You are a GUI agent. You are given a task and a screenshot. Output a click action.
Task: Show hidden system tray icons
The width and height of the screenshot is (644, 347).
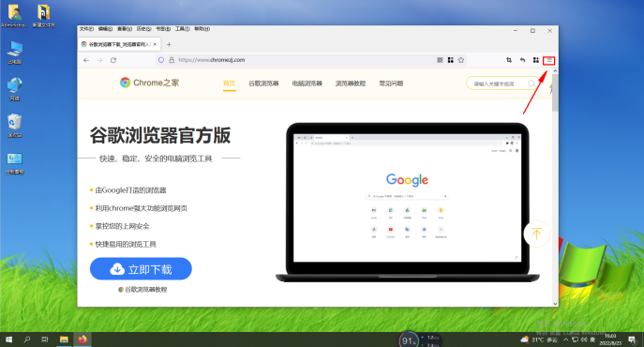point(566,339)
